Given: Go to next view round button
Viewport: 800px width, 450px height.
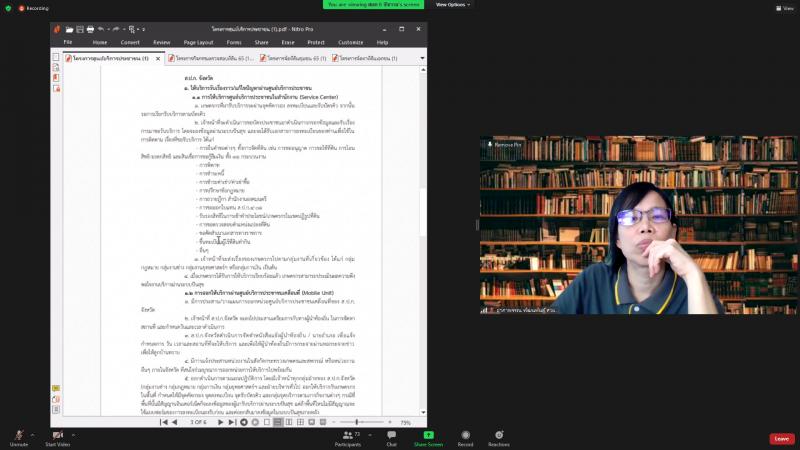Looking at the screenshot, I should point(255,422).
